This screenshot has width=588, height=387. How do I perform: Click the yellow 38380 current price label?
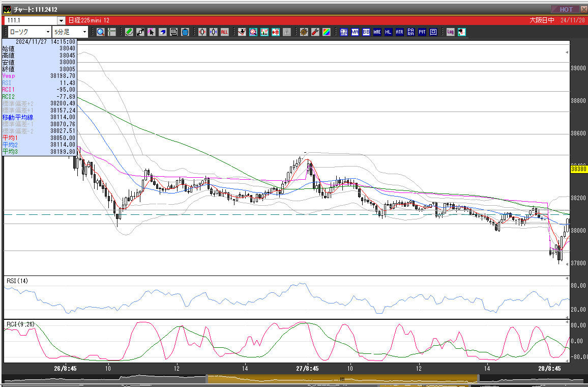pos(579,169)
